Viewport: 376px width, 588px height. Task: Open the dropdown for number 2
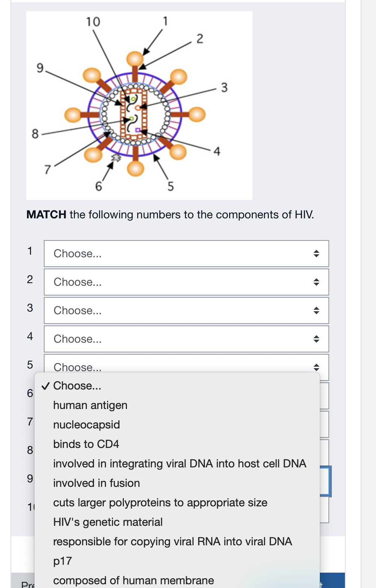tap(186, 282)
